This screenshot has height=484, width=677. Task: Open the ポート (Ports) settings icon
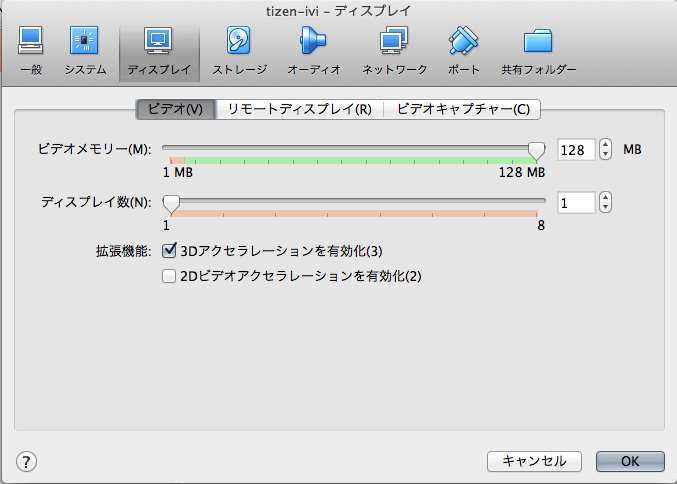tap(463, 51)
